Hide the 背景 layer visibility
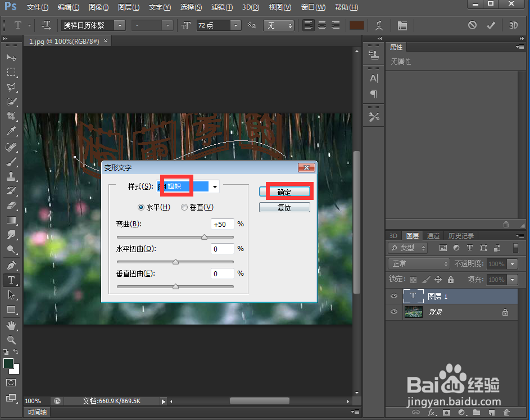Viewport: 530px width, 420px height. [394, 312]
